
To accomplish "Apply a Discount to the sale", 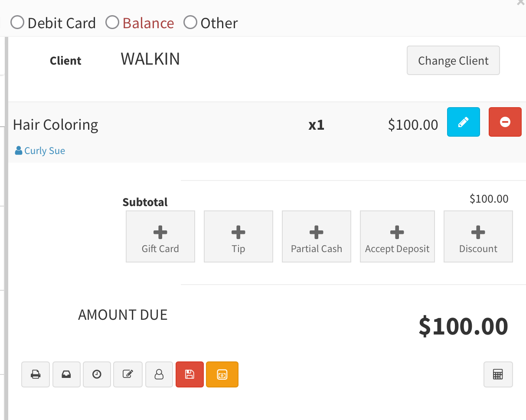I will tap(478, 236).
